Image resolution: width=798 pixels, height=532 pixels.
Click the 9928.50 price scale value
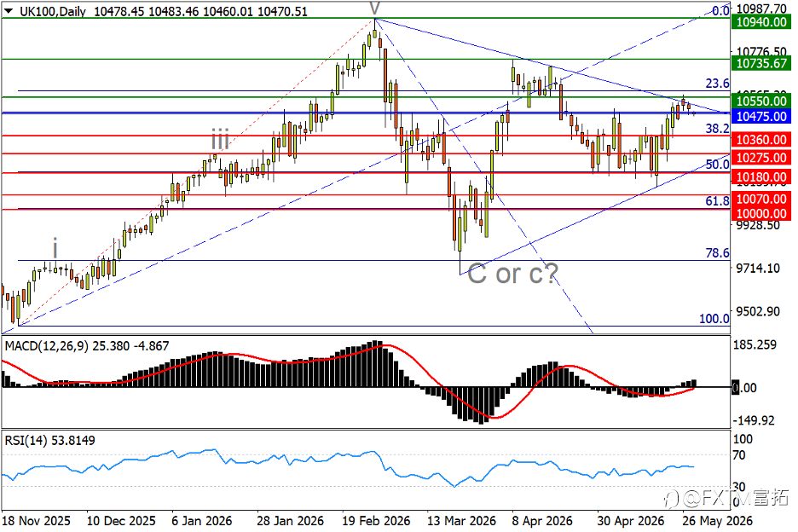click(x=758, y=225)
